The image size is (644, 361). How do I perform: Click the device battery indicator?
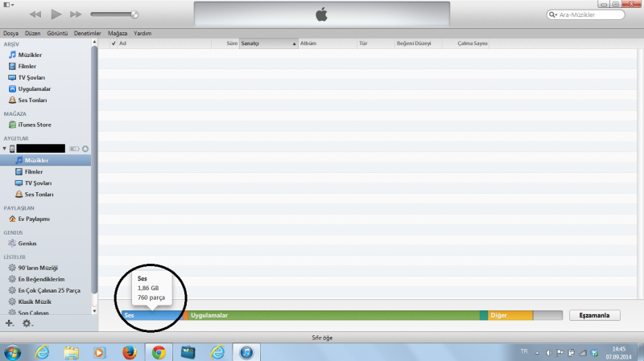[x=74, y=149]
